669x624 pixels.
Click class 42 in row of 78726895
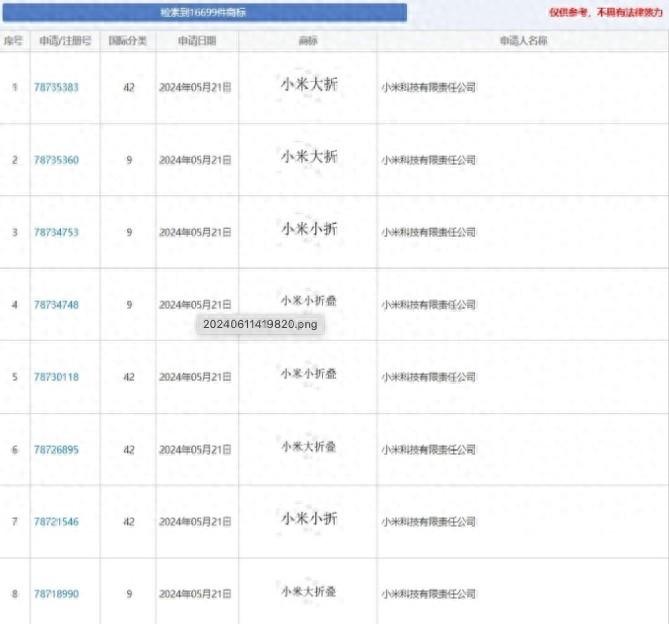[129, 450]
